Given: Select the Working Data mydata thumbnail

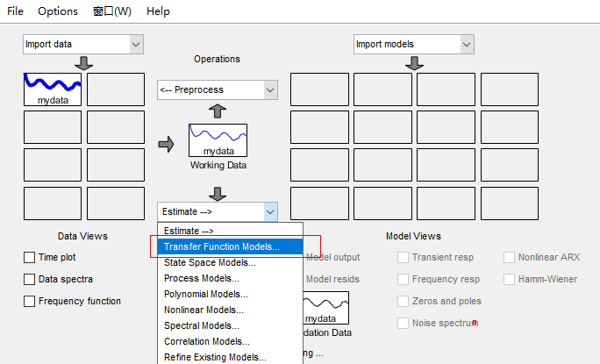Looking at the screenshot, I should tap(218, 140).
